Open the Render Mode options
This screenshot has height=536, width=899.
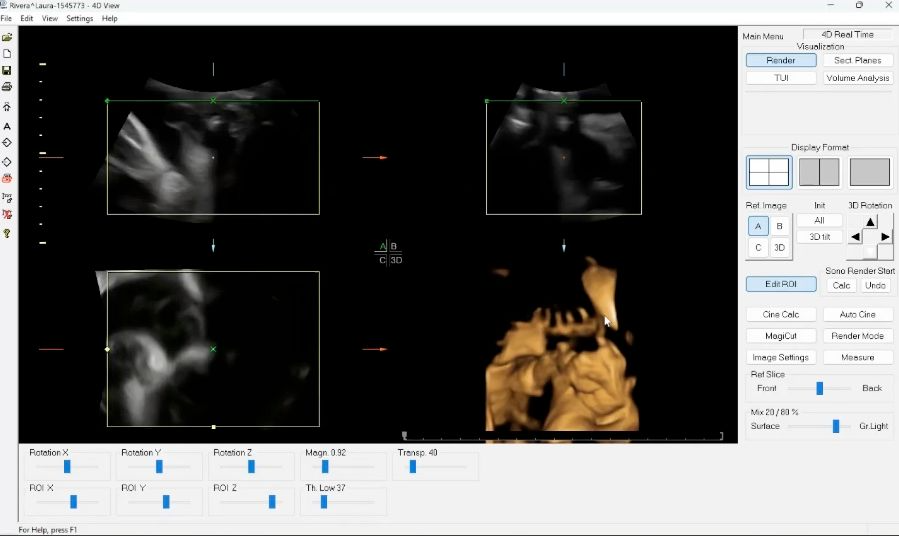pyautogui.click(x=857, y=336)
